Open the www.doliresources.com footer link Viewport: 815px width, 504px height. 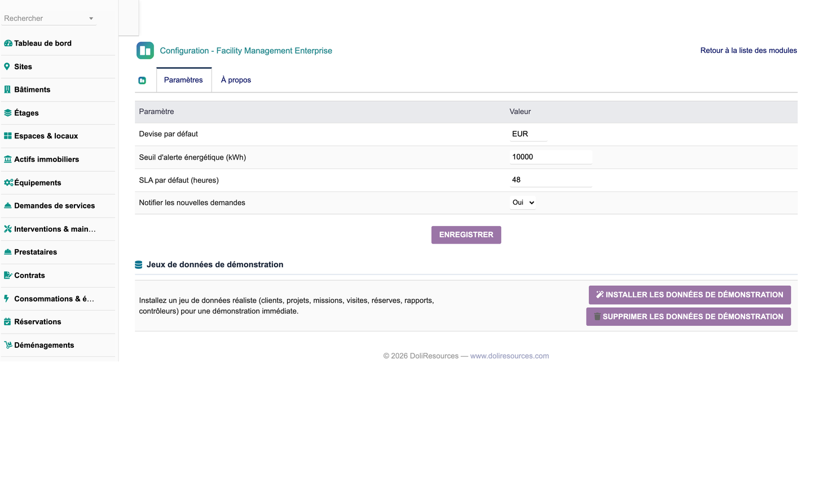(x=510, y=356)
